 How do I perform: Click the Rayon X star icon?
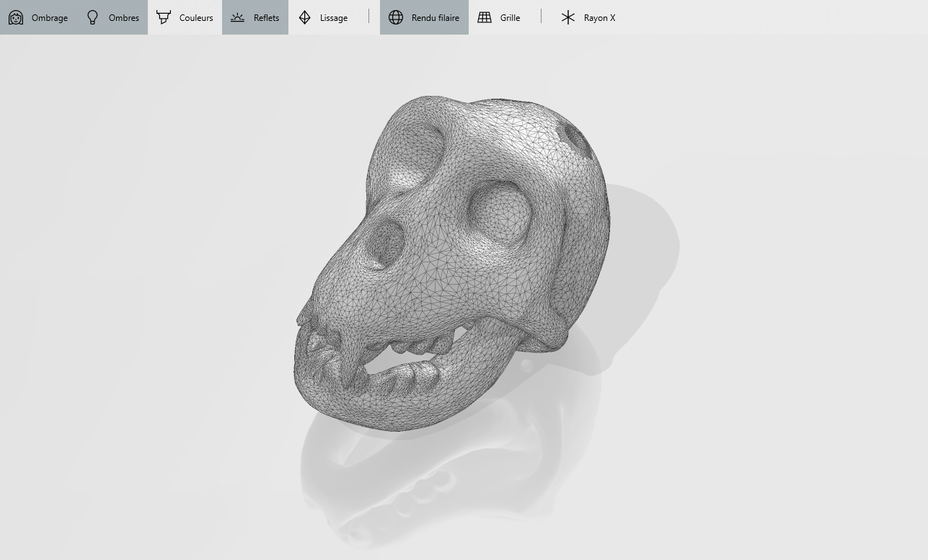568,17
